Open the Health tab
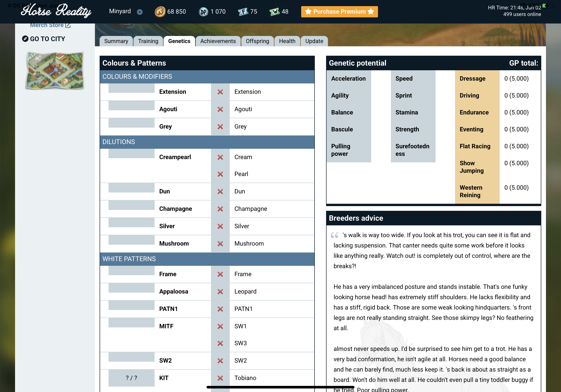561x392 pixels. pyautogui.click(x=287, y=41)
